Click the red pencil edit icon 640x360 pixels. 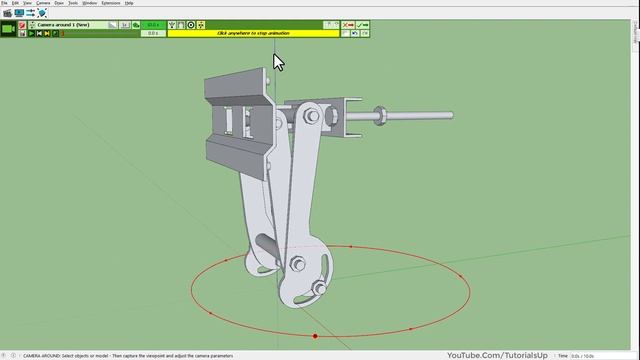point(22,25)
